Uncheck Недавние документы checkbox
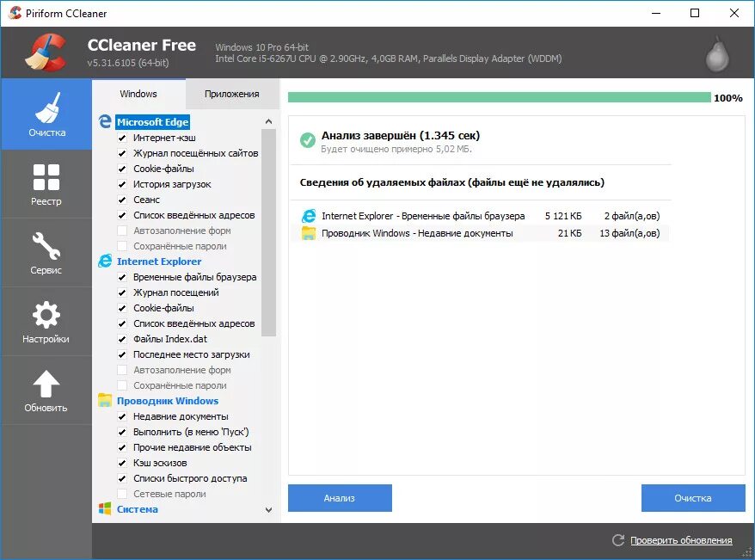This screenshot has width=755, height=560. (x=122, y=416)
